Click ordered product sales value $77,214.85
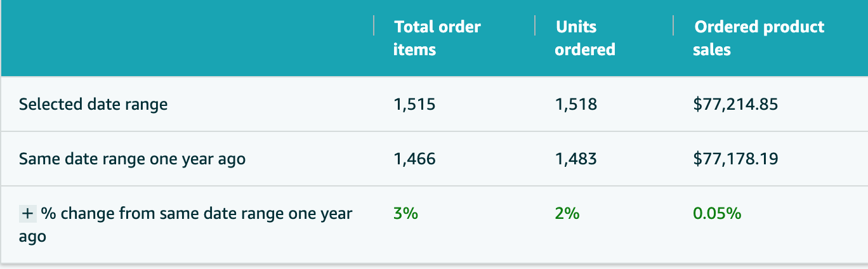868x269 pixels. click(735, 104)
